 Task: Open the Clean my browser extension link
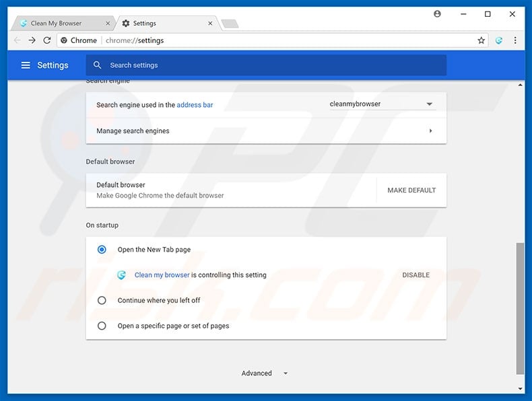tap(162, 275)
